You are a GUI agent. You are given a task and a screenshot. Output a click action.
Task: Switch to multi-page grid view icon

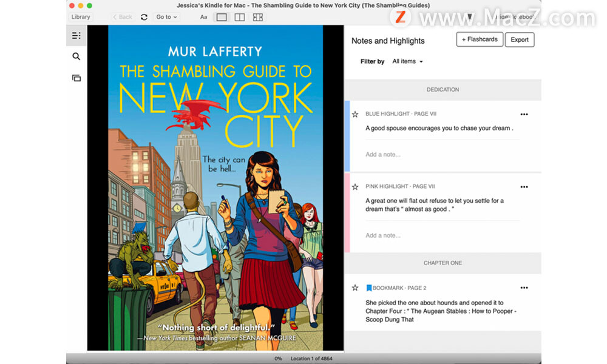pos(258,17)
